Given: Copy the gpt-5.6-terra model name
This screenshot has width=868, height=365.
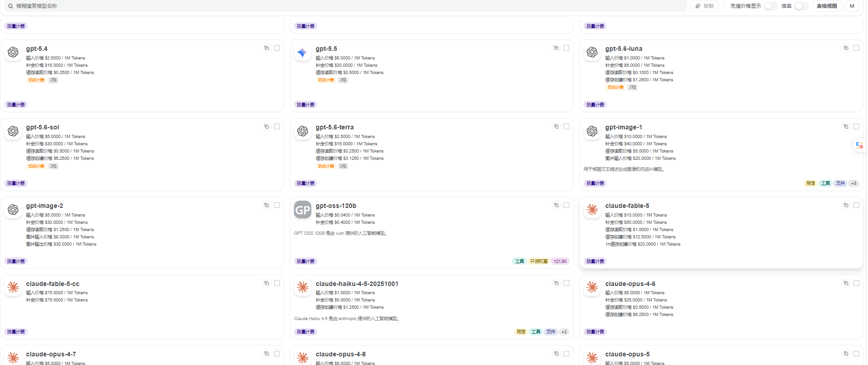Looking at the screenshot, I should (556, 127).
